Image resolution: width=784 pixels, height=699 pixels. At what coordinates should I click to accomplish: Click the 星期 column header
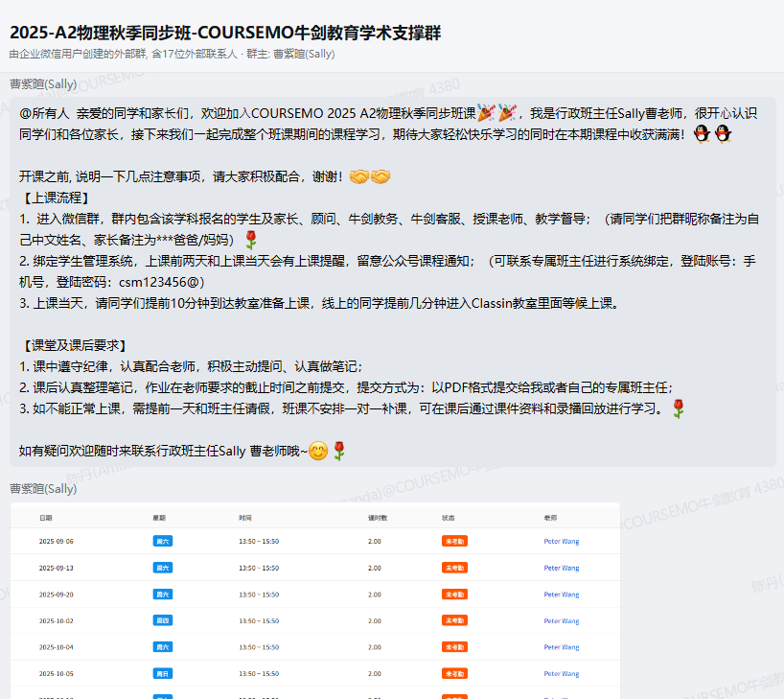tap(159, 518)
